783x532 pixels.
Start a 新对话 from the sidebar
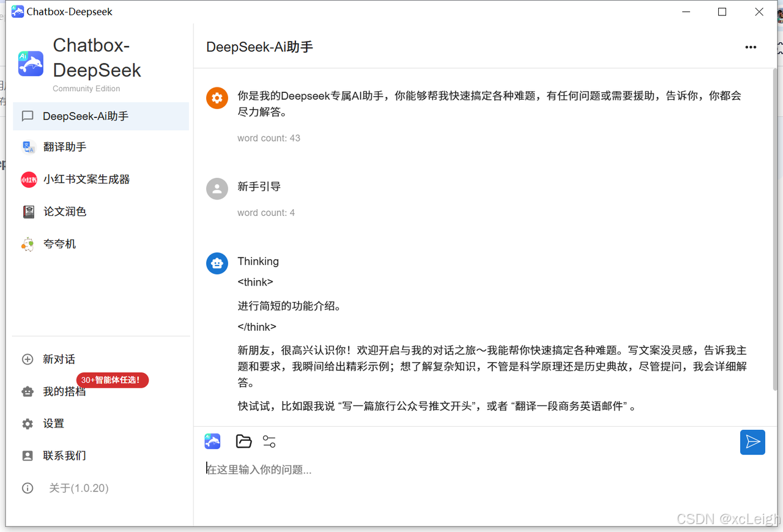(101, 360)
